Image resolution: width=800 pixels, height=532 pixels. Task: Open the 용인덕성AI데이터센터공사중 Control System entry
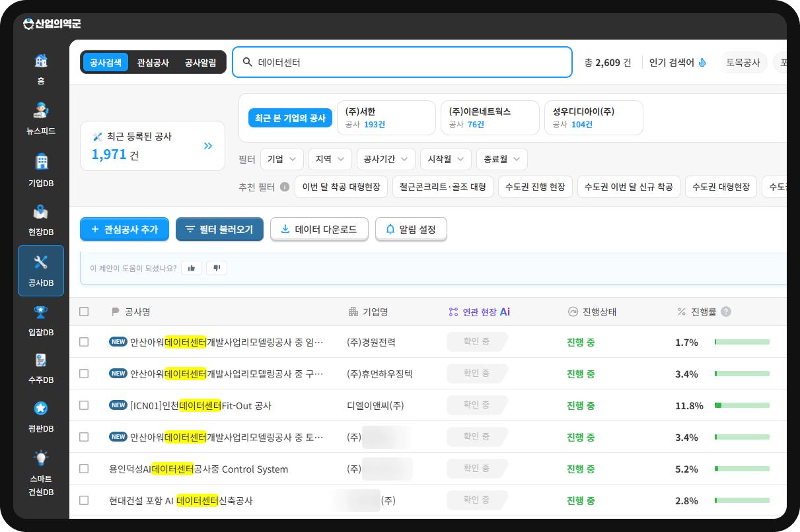coord(198,469)
